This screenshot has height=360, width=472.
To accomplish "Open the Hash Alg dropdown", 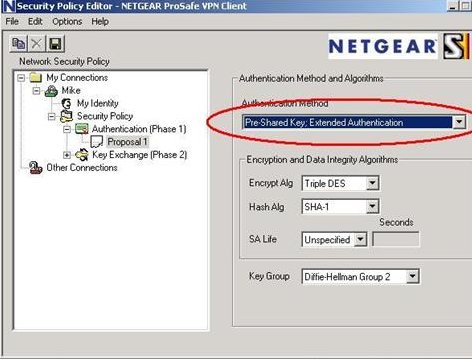I will click(x=372, y=207).
